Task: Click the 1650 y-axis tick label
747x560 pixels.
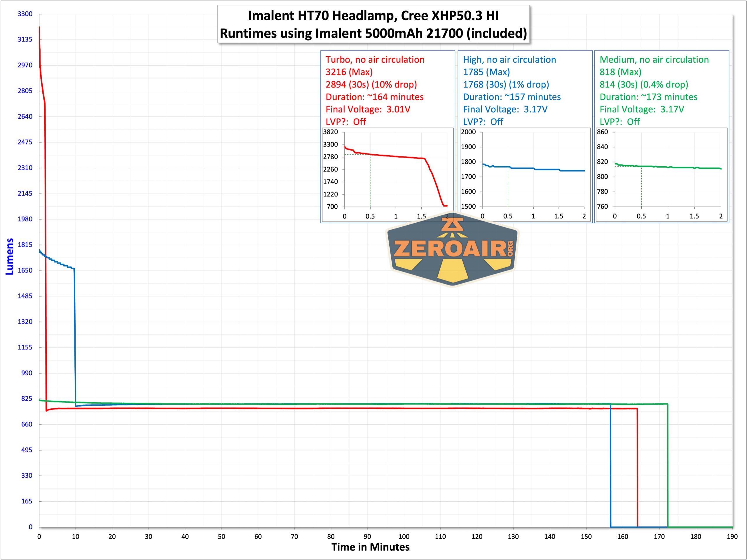Action: pyautogui.click(x=25, y=270)
